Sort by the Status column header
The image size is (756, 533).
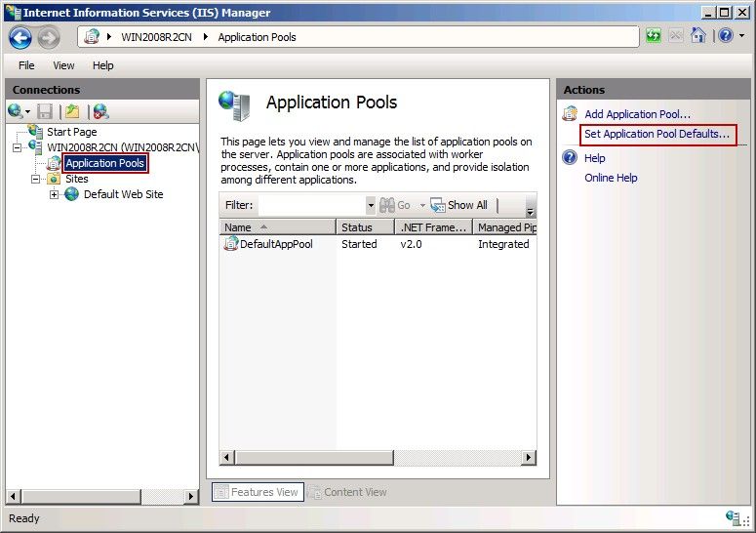point(366,227)
